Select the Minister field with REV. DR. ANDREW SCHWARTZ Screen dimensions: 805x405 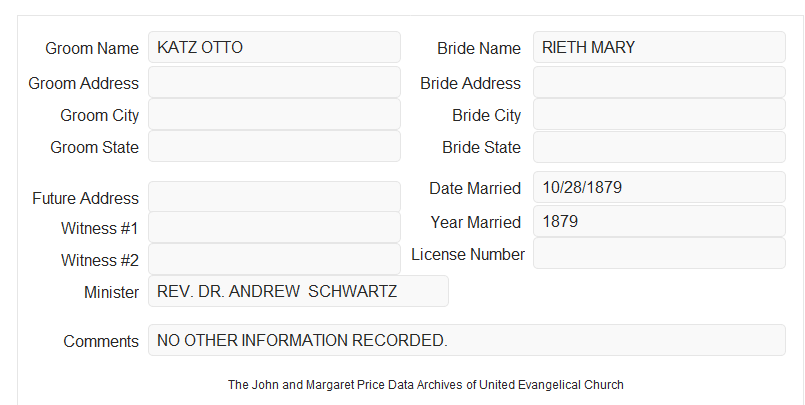[298, 291]
